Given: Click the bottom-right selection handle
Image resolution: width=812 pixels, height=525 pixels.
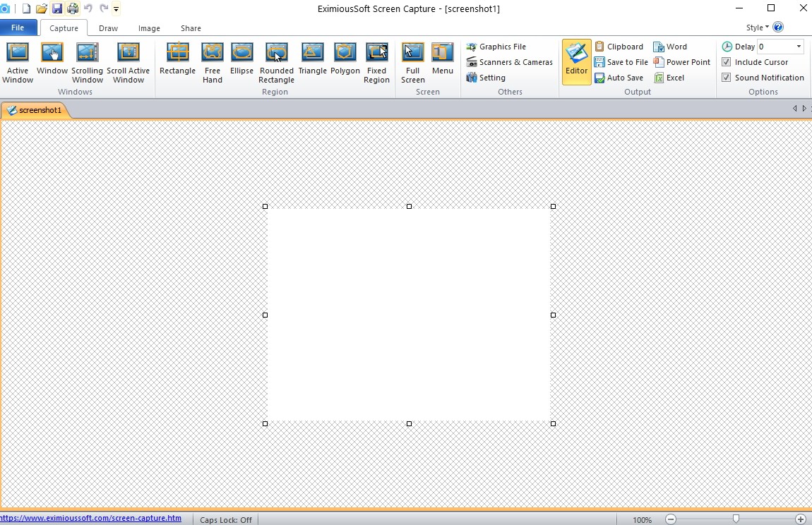Looking at the screenshot, I should click(x=553, y=423).
